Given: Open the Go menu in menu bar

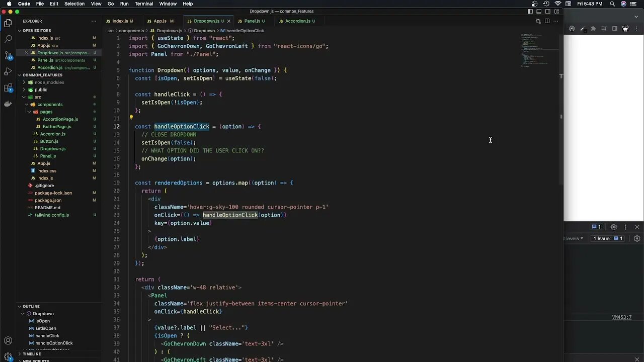Looking at the screenshot, I should point(110,4).
